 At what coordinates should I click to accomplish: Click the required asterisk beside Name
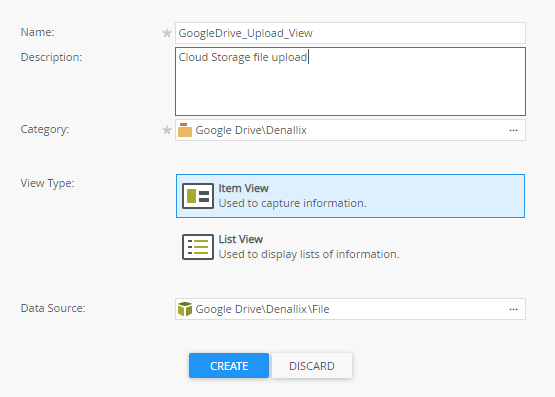pos(167,33)
